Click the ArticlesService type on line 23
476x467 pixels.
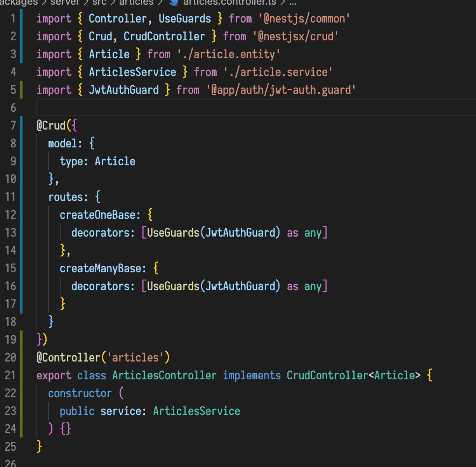pyautogui.click(x=196, y=411)
